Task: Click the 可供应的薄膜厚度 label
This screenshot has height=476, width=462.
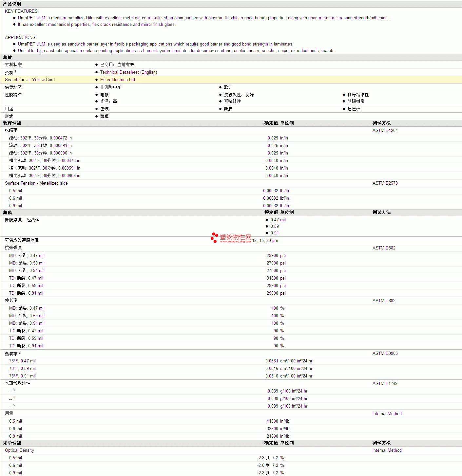Action: click(x=22, y=240)
